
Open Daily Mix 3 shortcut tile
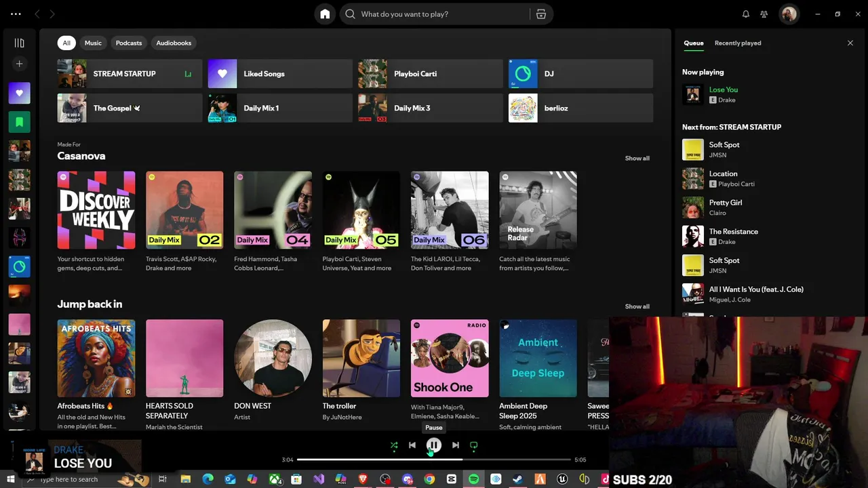(431, 108)
